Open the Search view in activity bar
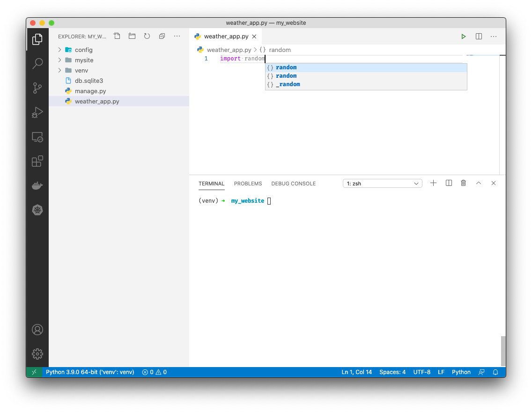The width and height of the screenshot is (532, 412). click(x=37, y=64)
